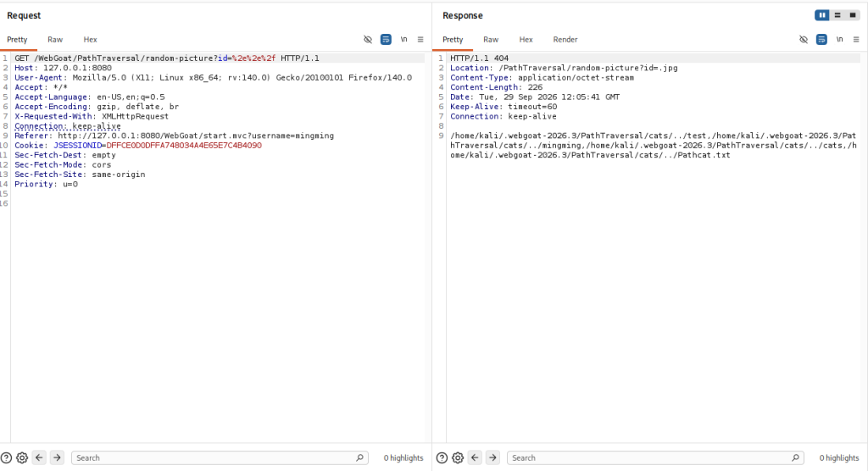Open the Request panel hamburger menu
This screenshot has height=471, width=868.
(x=420, y=39)
